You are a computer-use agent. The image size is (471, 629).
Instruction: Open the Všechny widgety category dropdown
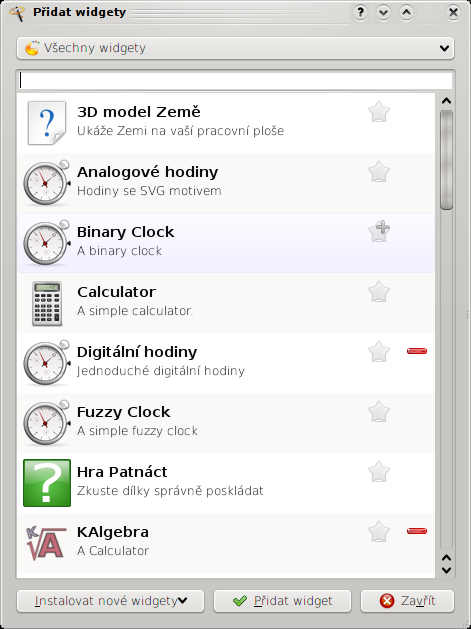pyautogui.click(x=236, y=48)
